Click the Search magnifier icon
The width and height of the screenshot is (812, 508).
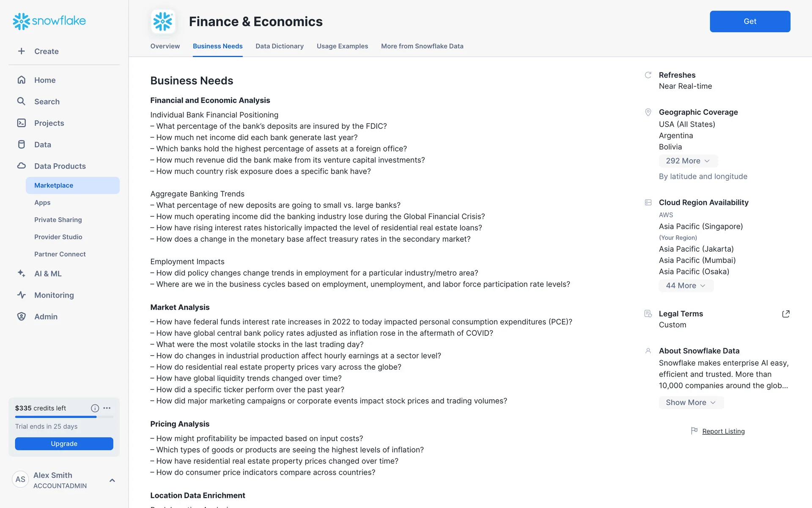click(x=21, y=102)
